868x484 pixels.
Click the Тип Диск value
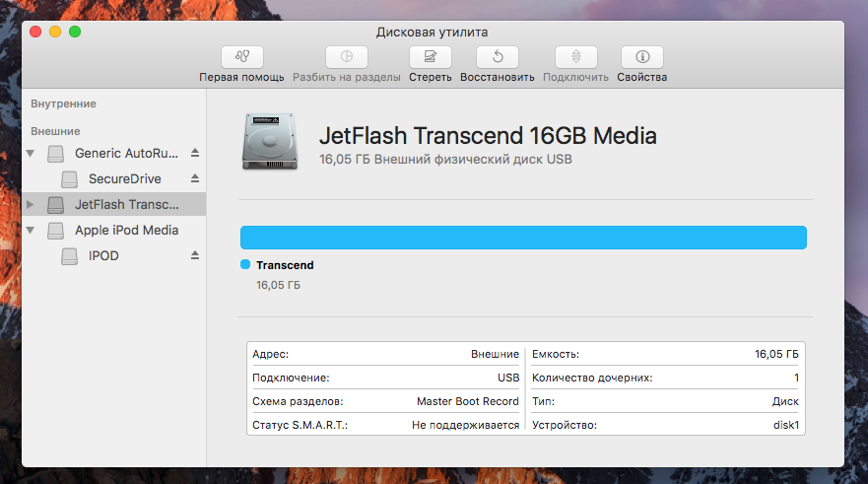pos(785,401)
